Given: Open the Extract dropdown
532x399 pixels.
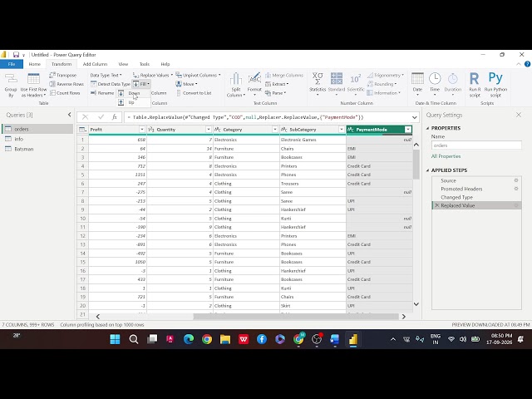Looking at the screenshot, I should coord(277,84).
